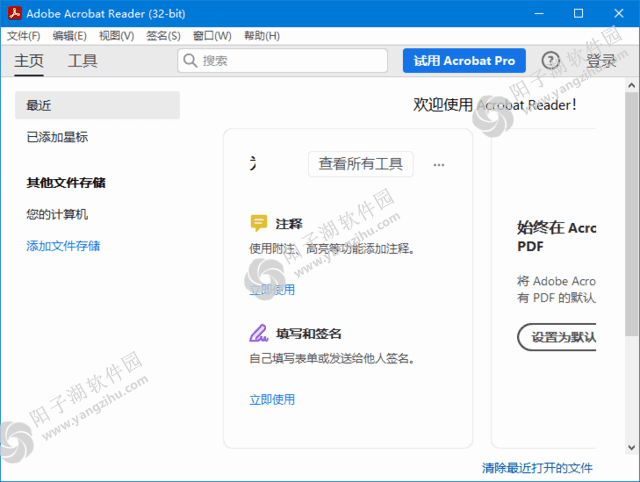Select 最近 in the sidebar
This screenshot has height=482, width=640.
97,105
